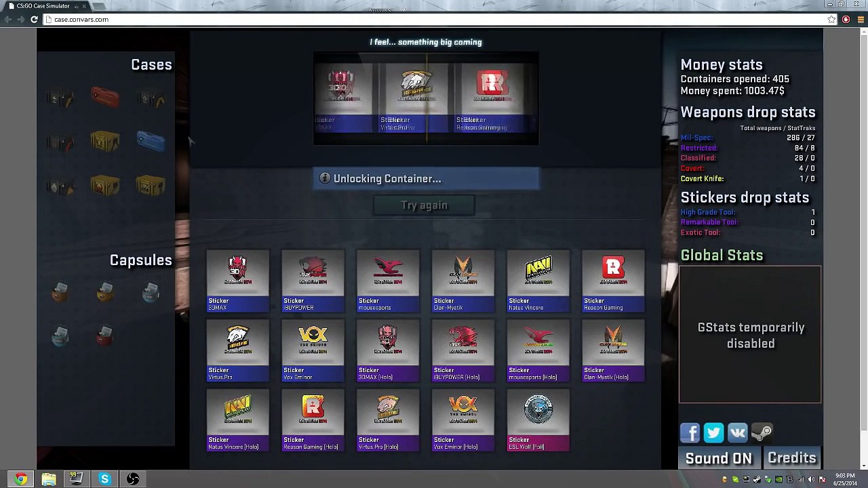Select the Virtus.Pro (Holo) sticker card

tap(388, 420)
